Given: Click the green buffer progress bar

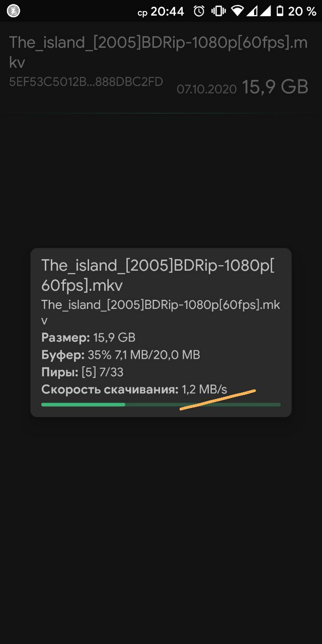Looking at the screenshot, I should (x=161, y=405).
